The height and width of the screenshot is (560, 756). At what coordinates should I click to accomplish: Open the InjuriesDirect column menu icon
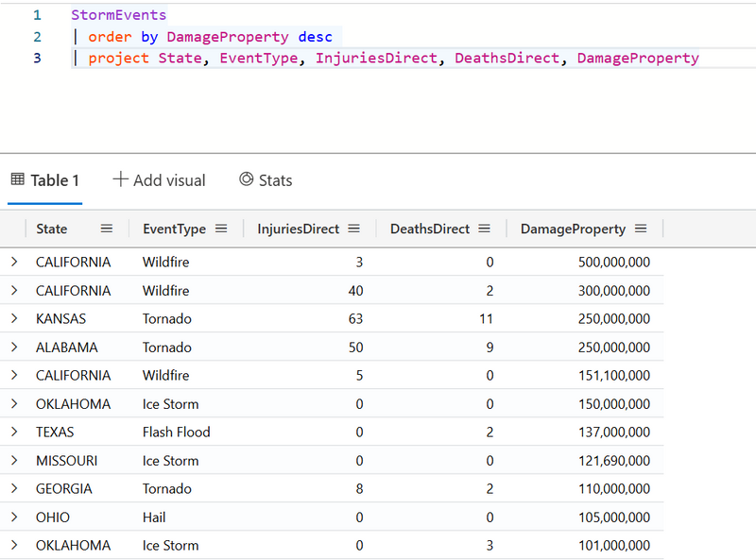353,229
